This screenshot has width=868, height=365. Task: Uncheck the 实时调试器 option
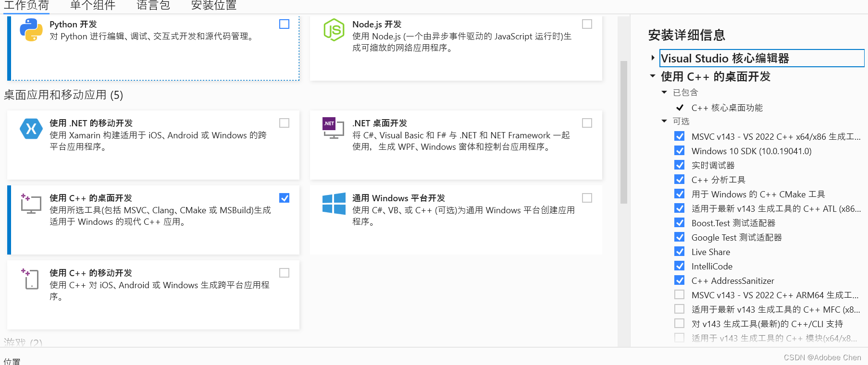pos(680,165)
